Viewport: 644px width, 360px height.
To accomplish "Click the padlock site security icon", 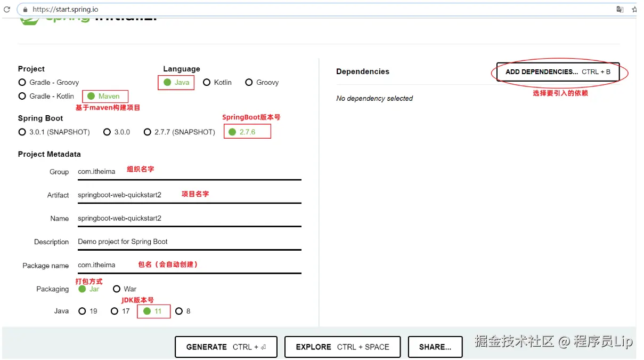I will pos(25,10).
